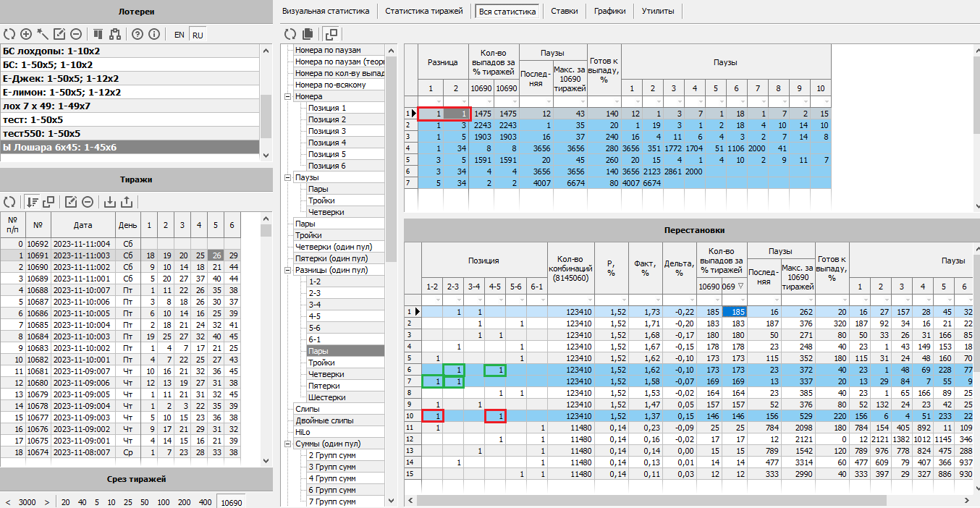Click the structure diagram icon in Лотереи toolbar
The height and width of the screenshot is (508, 980).
(x=115, y=34)
